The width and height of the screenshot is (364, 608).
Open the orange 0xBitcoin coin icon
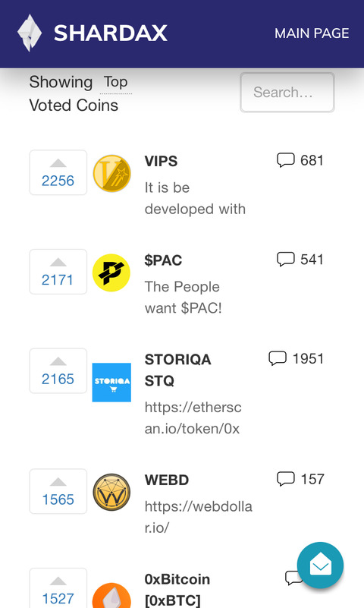pyautogui.click(x=111, y=596)
